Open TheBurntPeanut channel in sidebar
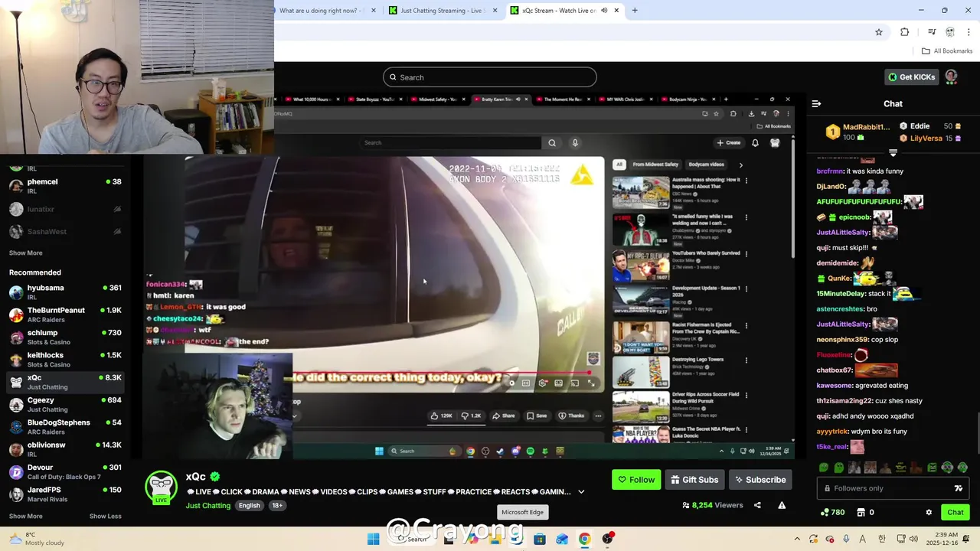The image size is (980, 551). (x=66, y=315)
